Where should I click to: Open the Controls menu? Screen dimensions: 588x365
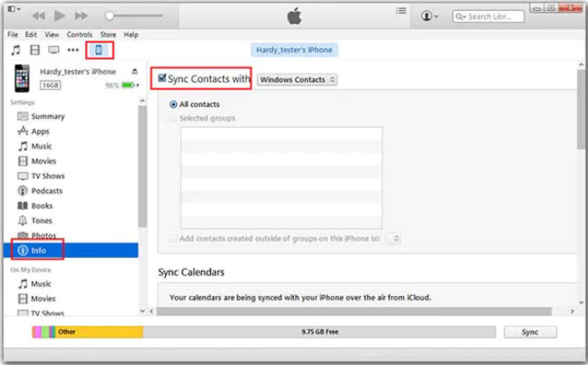79,35
